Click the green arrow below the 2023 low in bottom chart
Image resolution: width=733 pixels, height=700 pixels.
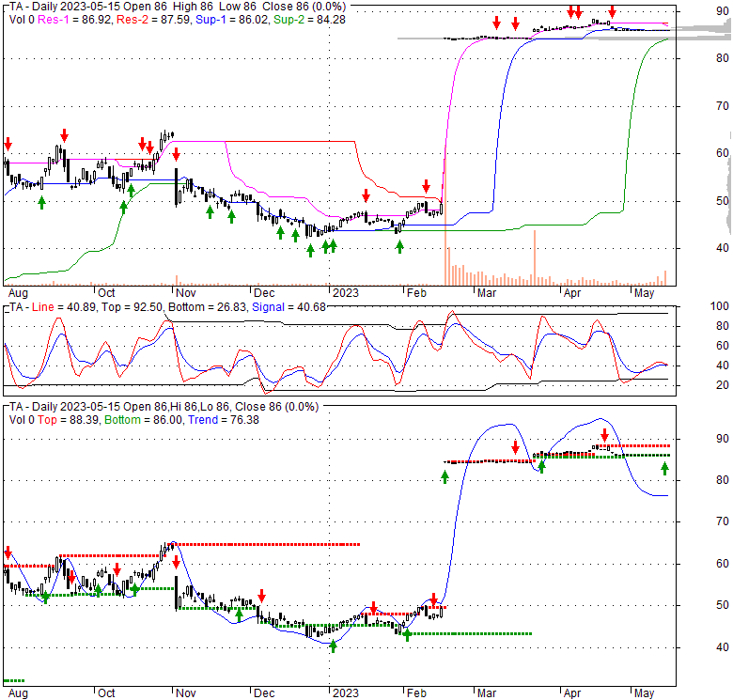coord(333,645)
